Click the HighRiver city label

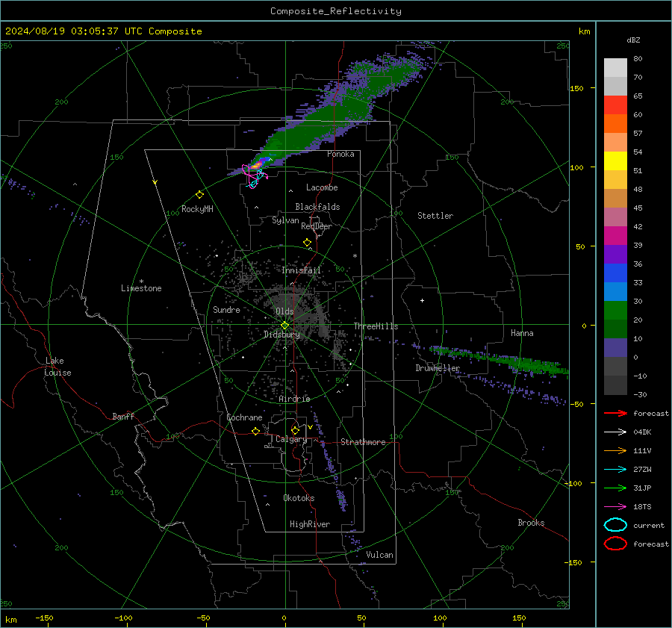[x=310, y=524]
